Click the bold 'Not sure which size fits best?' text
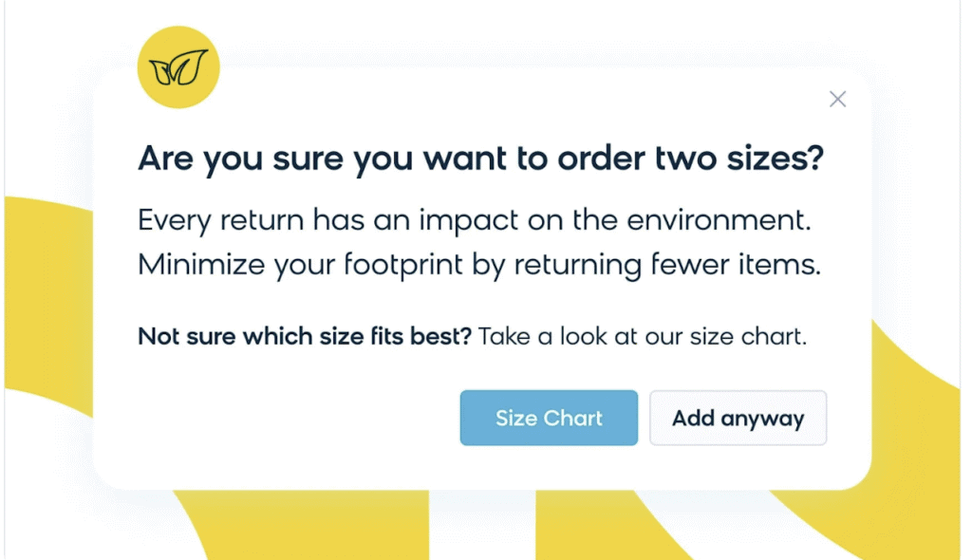 [305, 336]
